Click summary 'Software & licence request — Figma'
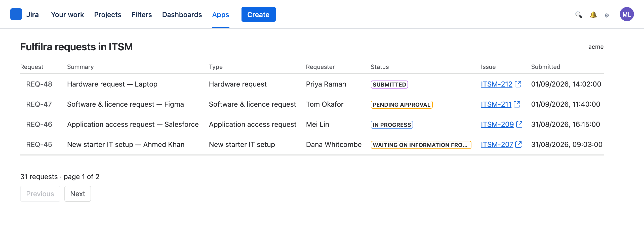This screenshot has width=644, height=238. click(126, 104)
